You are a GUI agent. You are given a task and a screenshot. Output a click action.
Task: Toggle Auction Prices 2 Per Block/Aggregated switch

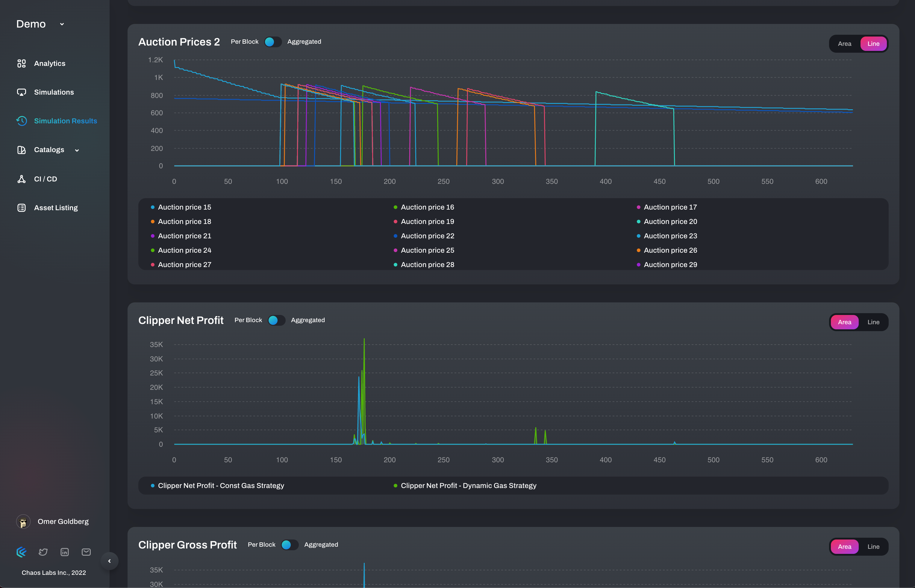pos(272,42)
